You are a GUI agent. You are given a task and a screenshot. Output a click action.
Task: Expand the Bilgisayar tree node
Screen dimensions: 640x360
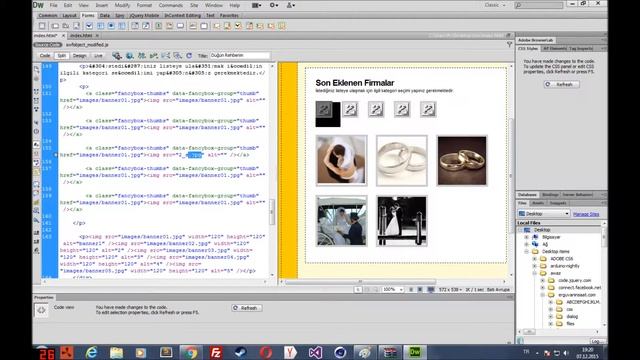(527, 237)
